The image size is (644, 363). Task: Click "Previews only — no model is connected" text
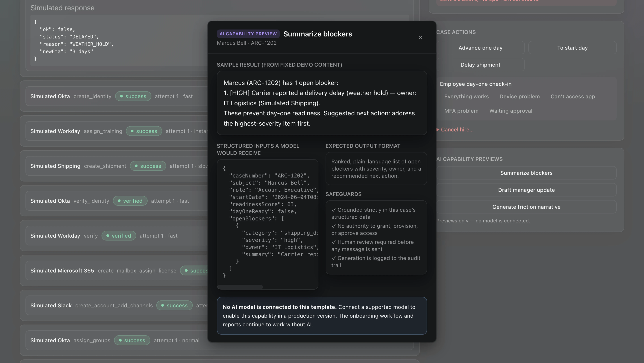click(483, 221)
